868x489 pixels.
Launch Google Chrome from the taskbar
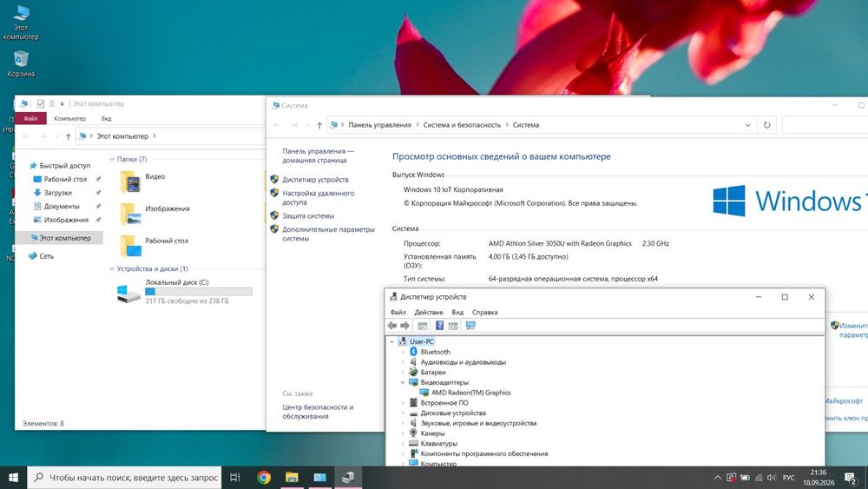[264, 478]
